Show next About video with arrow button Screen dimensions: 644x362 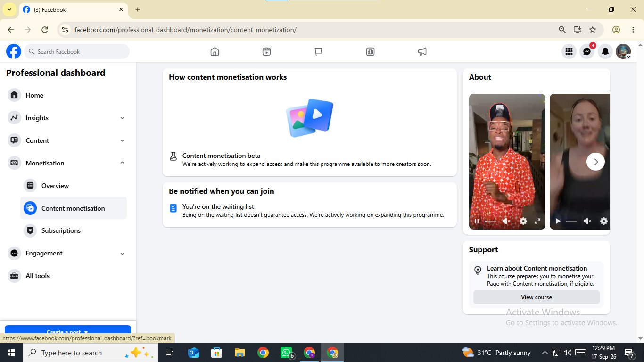coord(596,162)
